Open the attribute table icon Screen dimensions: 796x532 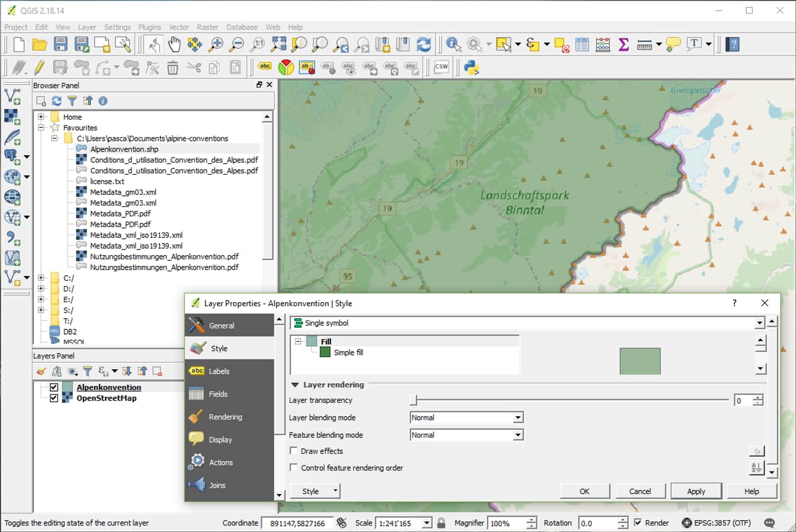[x=582, y=44]
